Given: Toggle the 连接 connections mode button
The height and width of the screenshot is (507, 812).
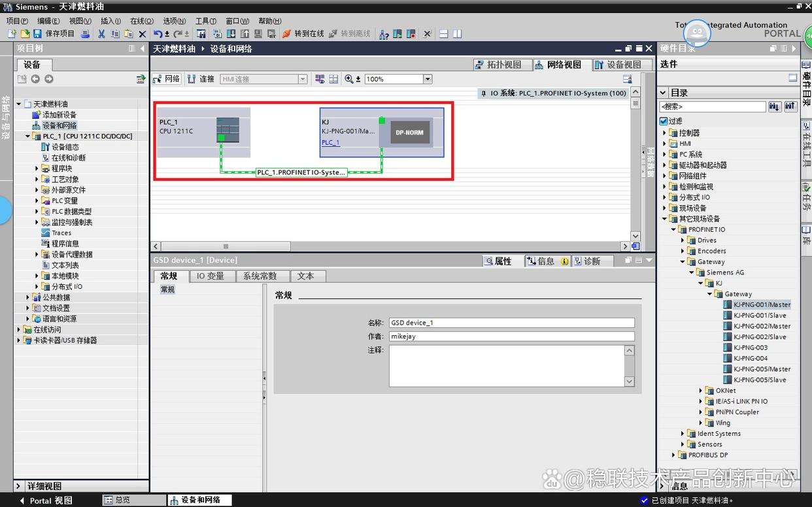Looking at the screenshot, I should 201,79.
